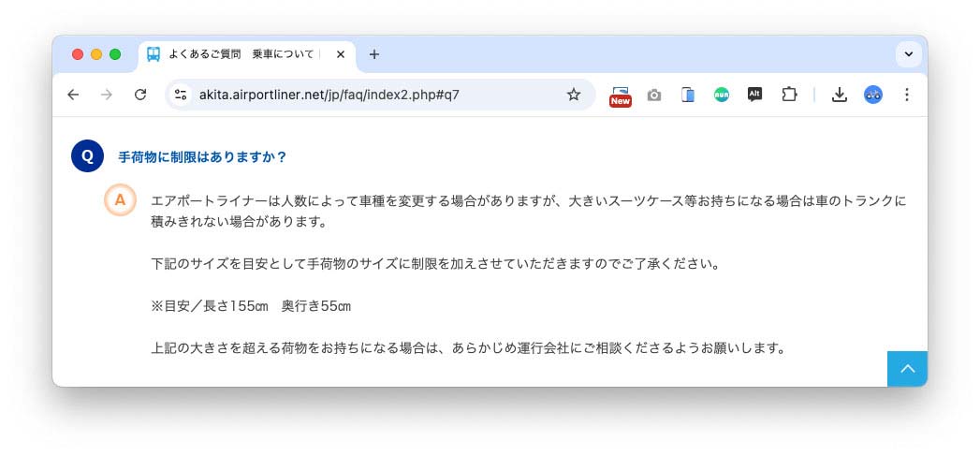Click the forward navigation arrow
The width and height of the screenshot is (980, 456).
(107, 95)
